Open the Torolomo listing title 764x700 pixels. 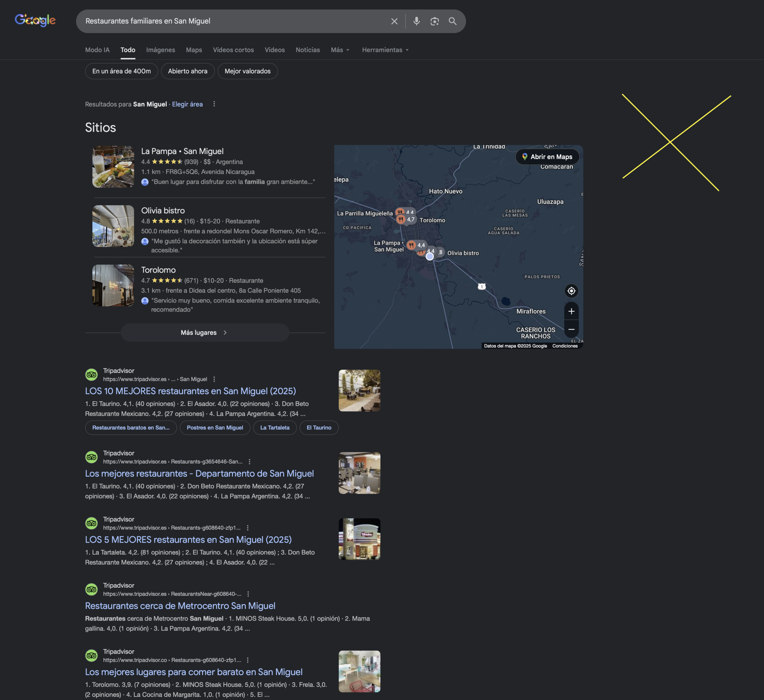tap(158, 270)
